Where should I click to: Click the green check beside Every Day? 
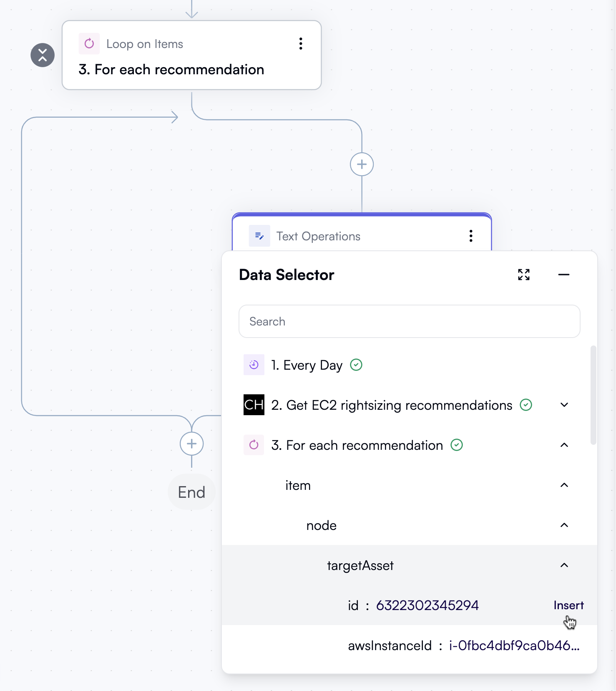[356, 365]
